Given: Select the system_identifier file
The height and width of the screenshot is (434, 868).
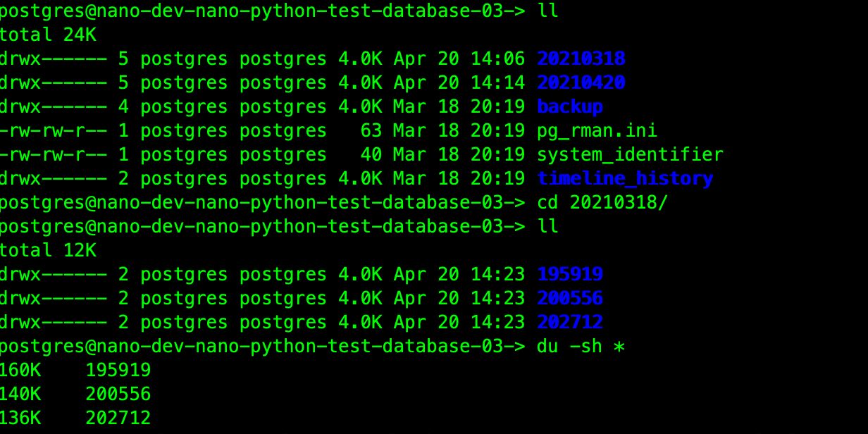Looking at the screenshot, I should pos(630,154).
